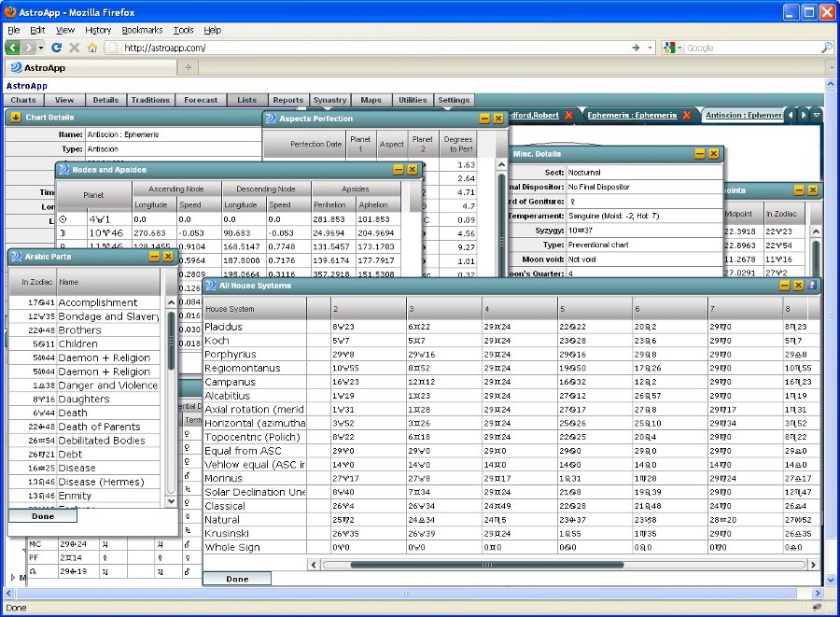The image size is (840, 617).
Task: Minimize the Arabic Parts panel
Action: (x=154, y=256)
